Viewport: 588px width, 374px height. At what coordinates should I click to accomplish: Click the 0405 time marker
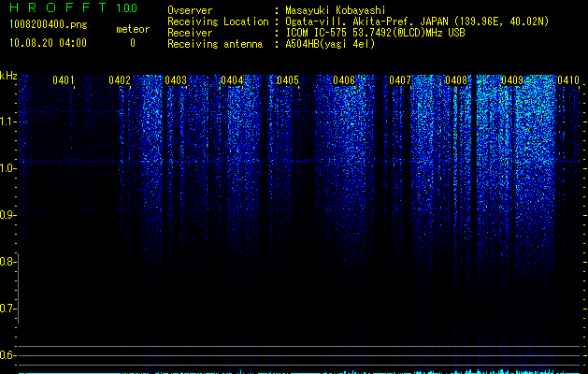[x=288, y=80]
